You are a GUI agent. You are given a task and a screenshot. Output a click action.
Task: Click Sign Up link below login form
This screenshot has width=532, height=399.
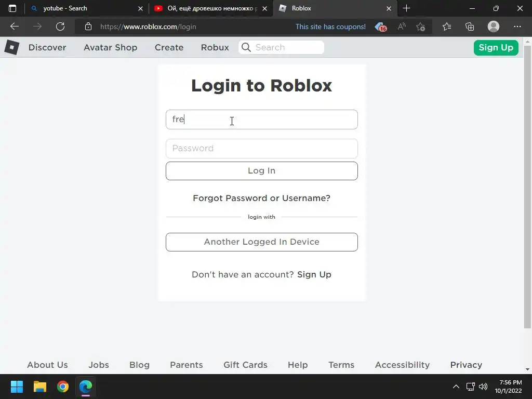(314, 274)
